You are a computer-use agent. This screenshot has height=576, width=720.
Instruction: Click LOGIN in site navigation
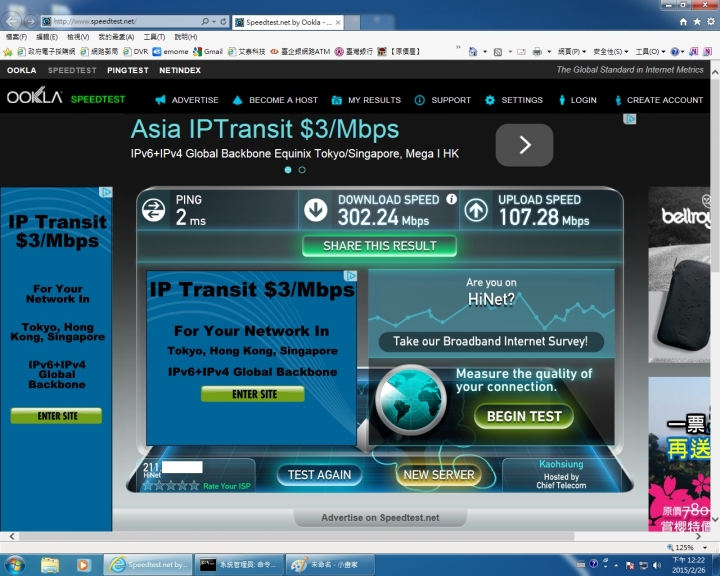coord(578,100)
